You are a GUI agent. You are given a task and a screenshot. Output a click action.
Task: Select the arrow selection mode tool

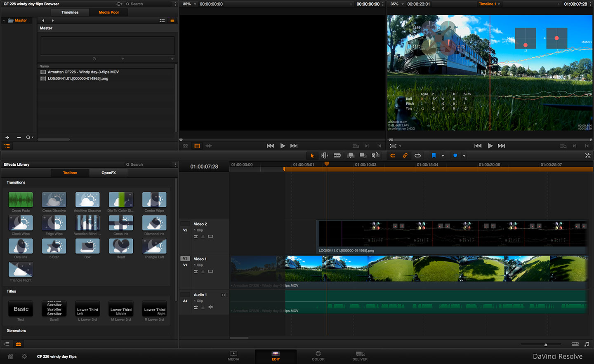point(312,156)
